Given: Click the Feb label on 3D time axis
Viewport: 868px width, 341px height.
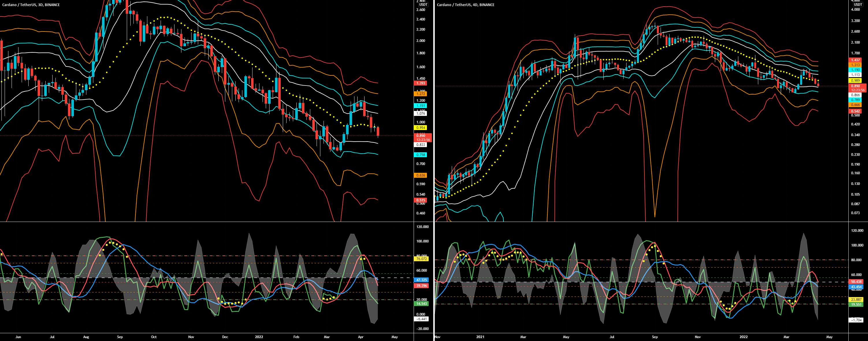Looking at the screenshot, I should [296, 337].
